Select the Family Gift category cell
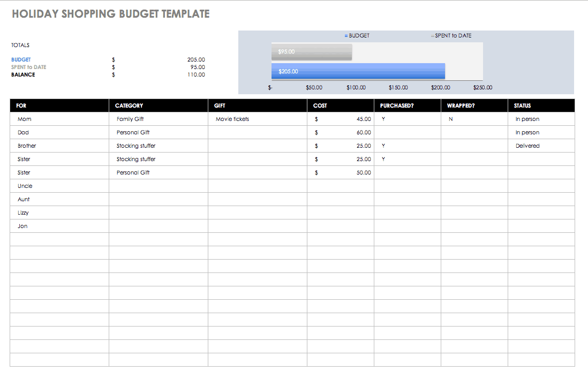The width and height of the screenshot is (588, 379). [x=159, y=119]
